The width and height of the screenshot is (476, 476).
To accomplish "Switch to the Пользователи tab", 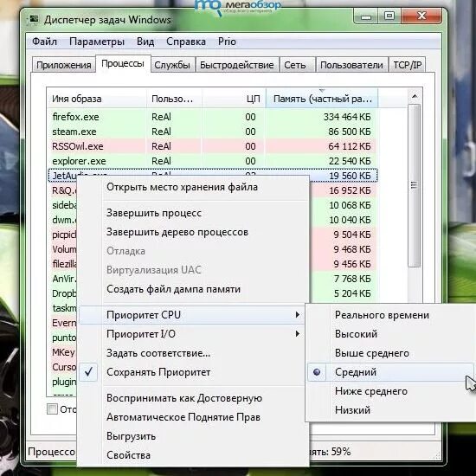I will point(351,65).
